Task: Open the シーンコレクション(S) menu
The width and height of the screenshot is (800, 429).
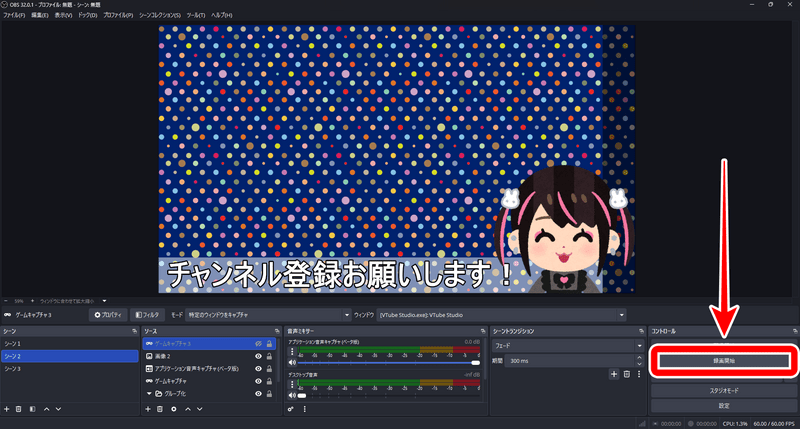Action: point(160,15)
